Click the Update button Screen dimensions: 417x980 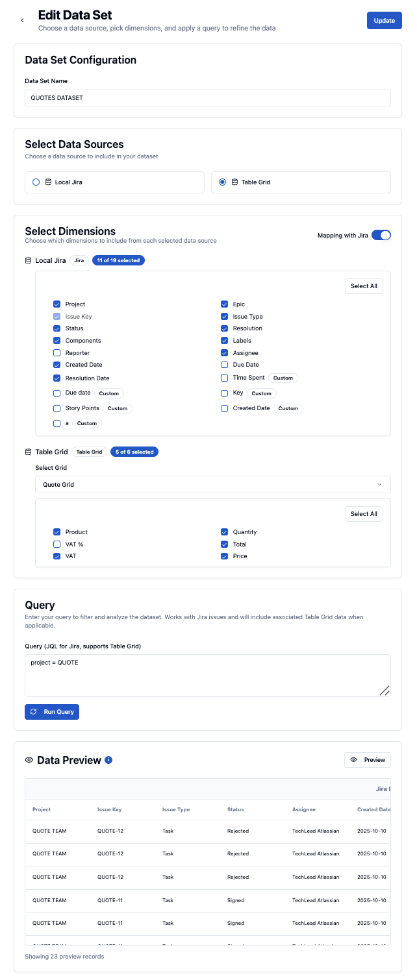(x=385, y=21)
